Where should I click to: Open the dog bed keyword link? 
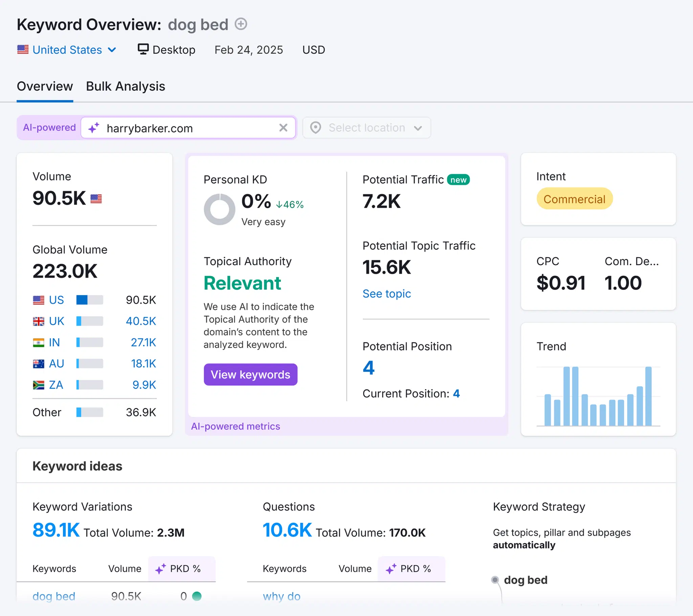53,596
